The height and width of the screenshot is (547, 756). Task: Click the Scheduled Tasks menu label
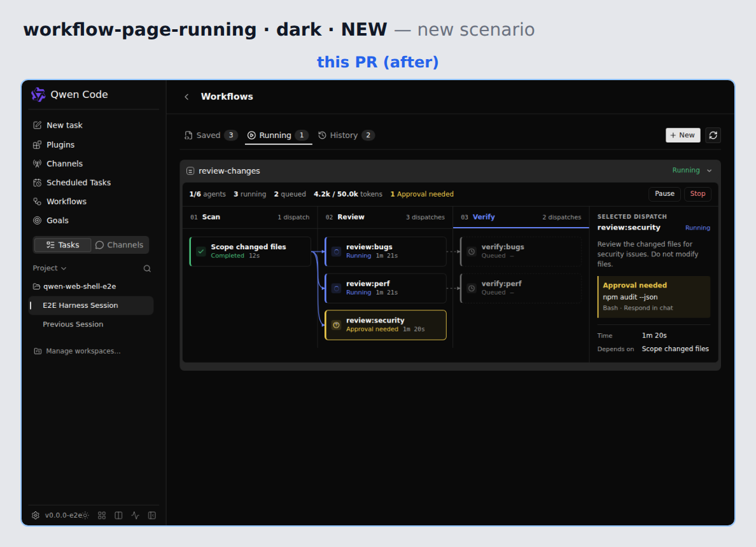(78, 183)
